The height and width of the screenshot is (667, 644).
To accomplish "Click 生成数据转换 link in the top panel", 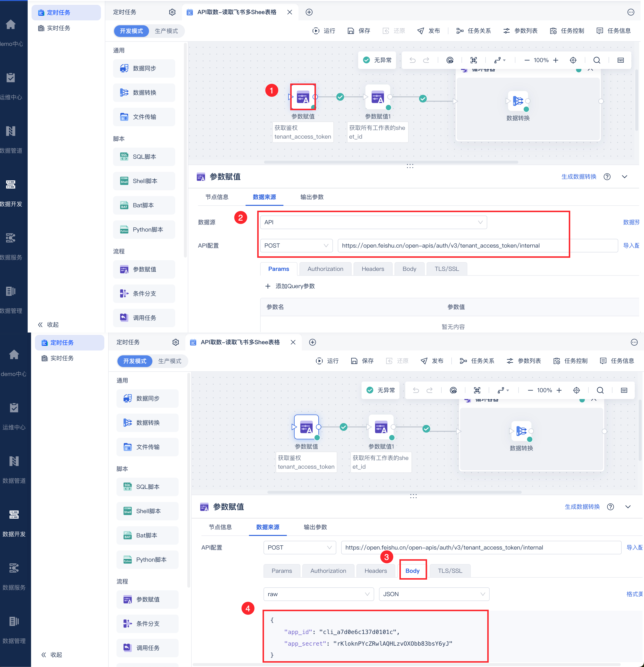I will click(579, 177).
